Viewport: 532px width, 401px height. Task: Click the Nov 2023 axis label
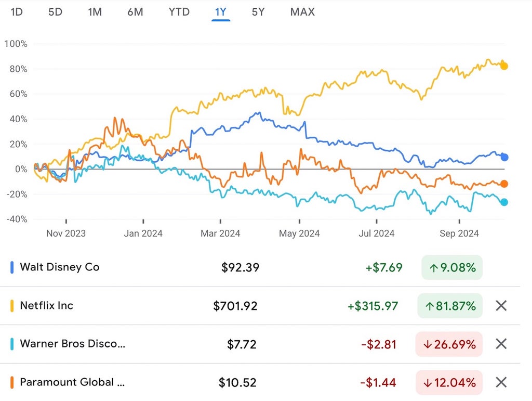tap(66, 233)
